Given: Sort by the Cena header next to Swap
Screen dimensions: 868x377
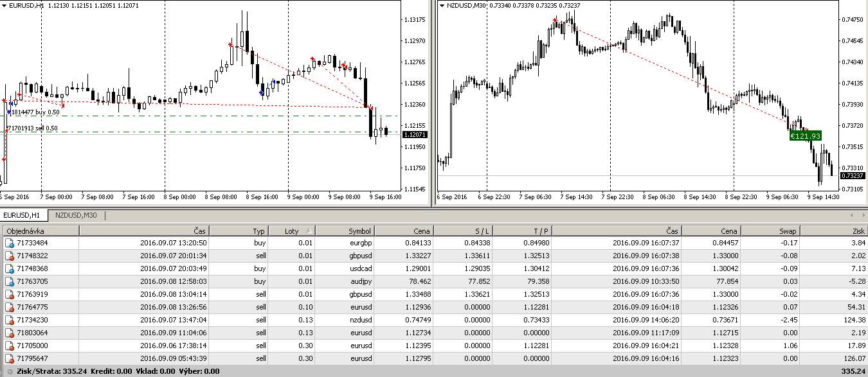Looking at the screenshot, I should (712, 231).
